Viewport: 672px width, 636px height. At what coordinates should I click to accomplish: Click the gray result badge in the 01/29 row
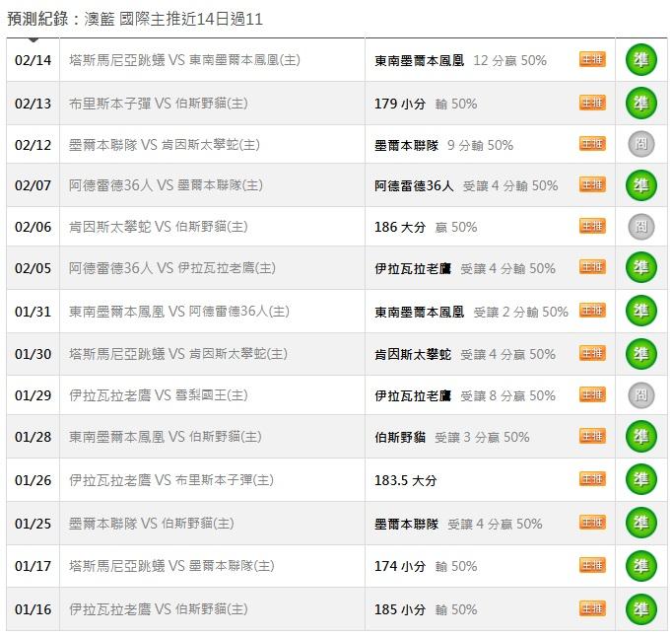(x=641, y=395)
